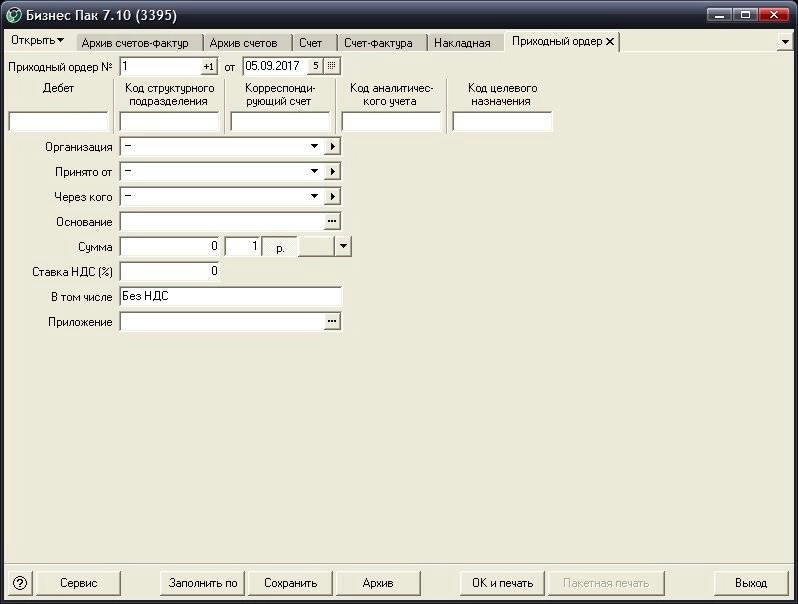
Task: Click the Код целевого назначения field
Action: pos(502,122)
